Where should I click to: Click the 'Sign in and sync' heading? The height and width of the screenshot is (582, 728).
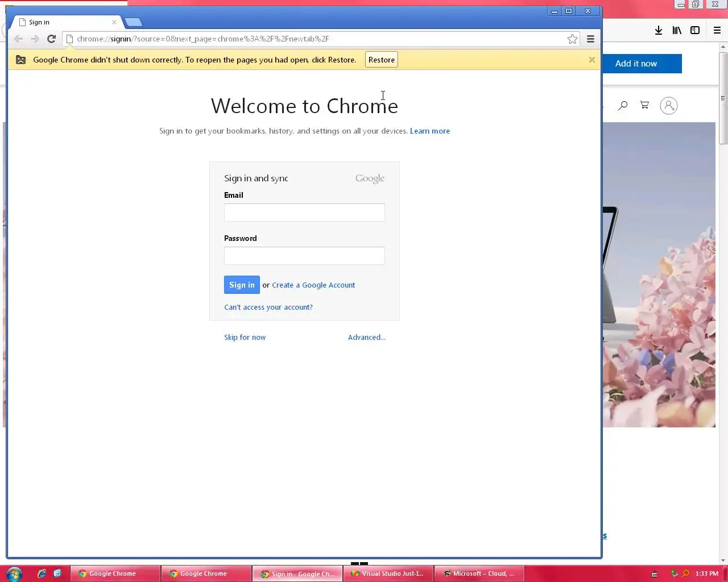(256, 178)
